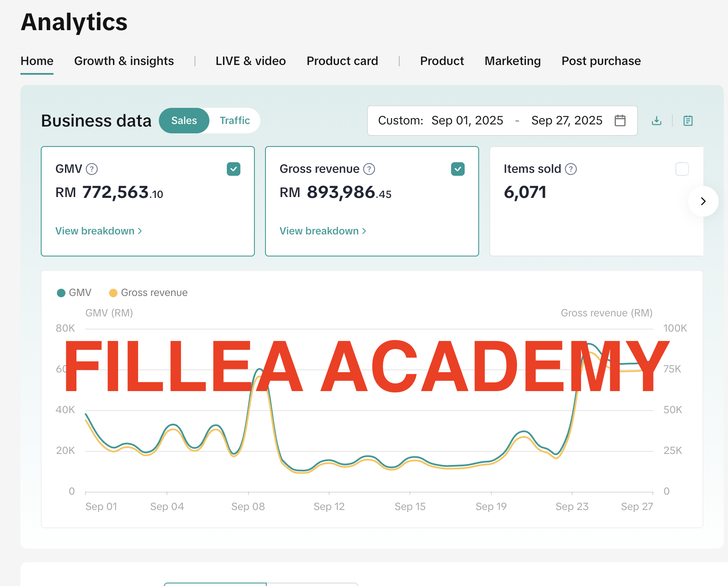Select the Sales pill button
Image resolution: width=728 pixels, height=586 pixels.
pyautogui.click(x=184, y=121)
